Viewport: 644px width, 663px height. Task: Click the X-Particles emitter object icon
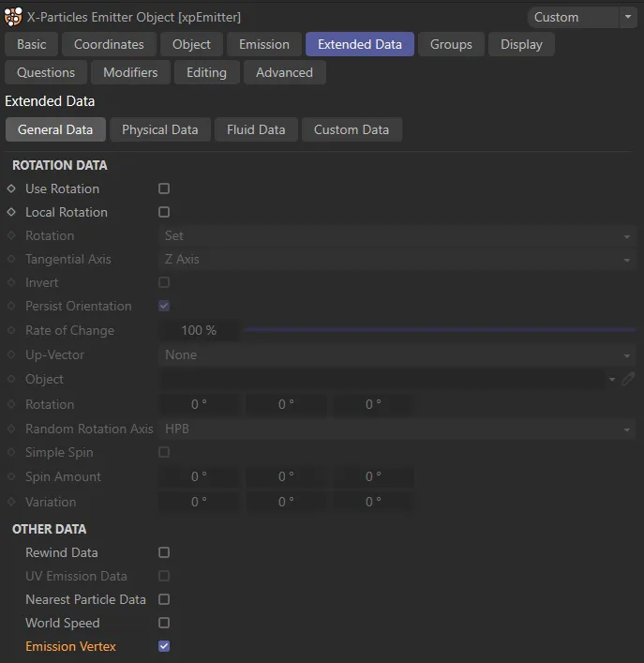13,17
